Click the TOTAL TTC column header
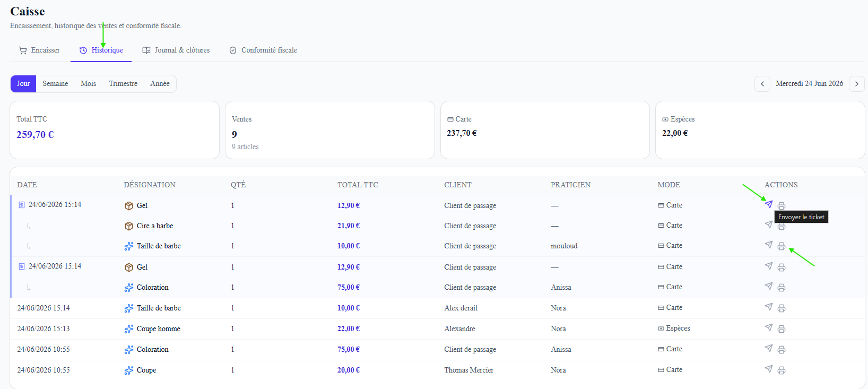 [x=358, y=185]
